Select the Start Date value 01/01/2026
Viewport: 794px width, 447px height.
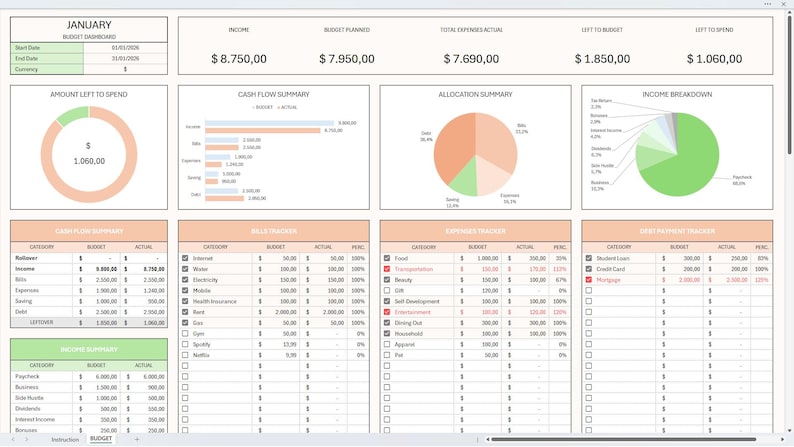pyautogui.click(x=126, y=48)
